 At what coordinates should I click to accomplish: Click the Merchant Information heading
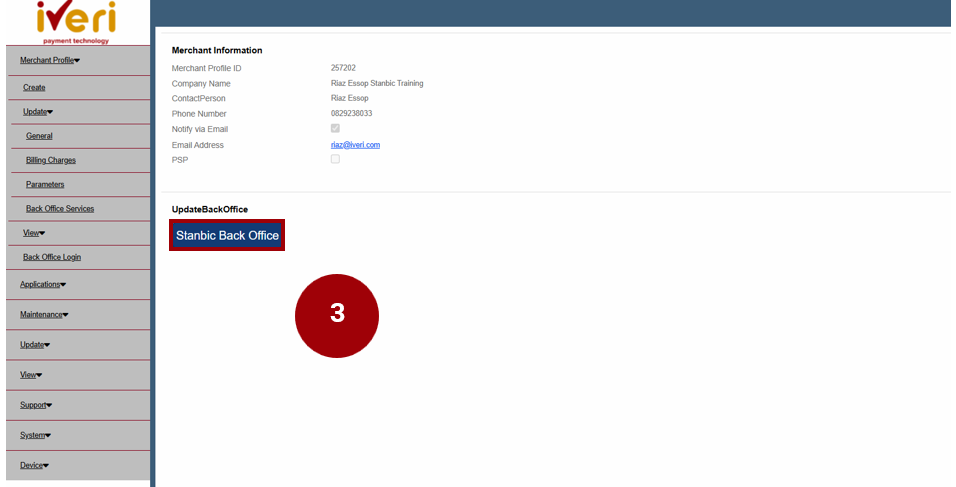217,50
